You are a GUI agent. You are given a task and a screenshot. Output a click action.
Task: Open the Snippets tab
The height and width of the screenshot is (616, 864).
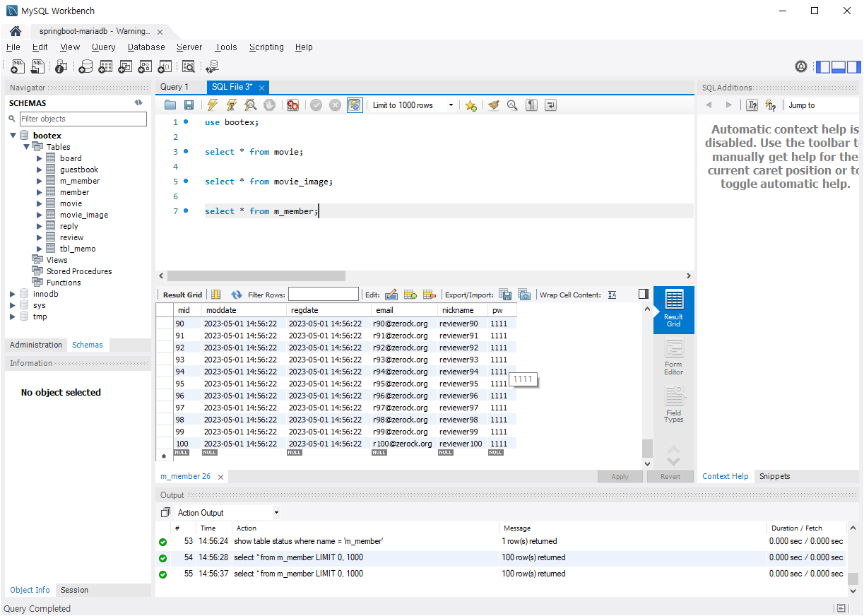coord(774,476)
